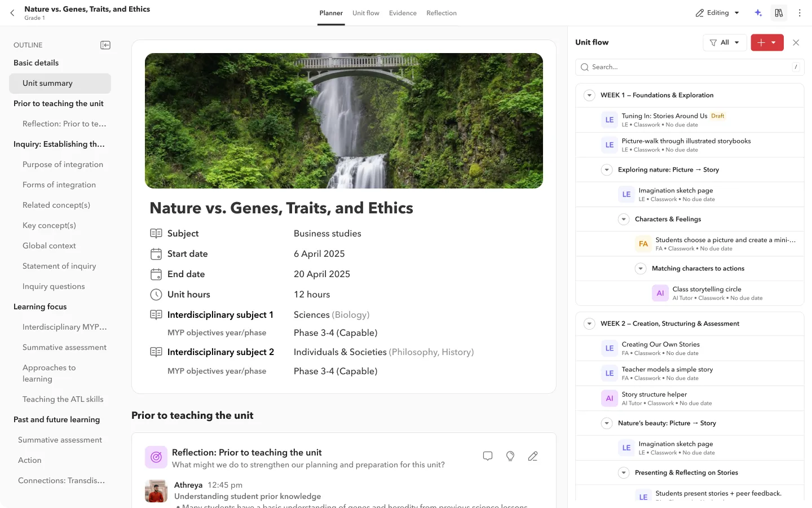Click 6 April 2025 start date value
Screen dimensions: 812x508
click(319, 254)
